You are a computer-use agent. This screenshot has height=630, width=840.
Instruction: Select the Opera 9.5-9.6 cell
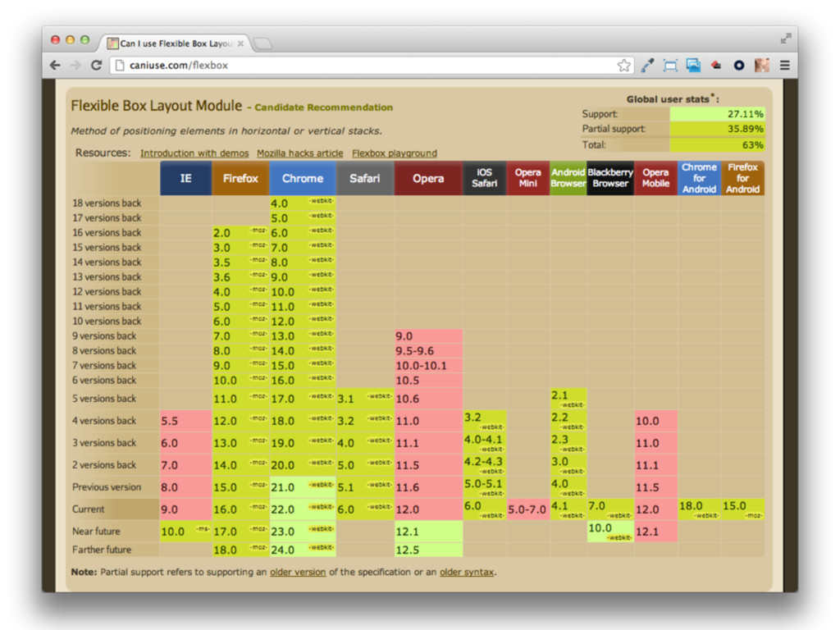tap(428, 351)
